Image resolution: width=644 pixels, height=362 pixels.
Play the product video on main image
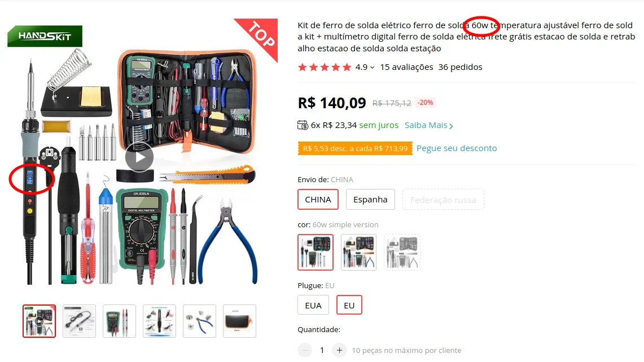[139, 157]
